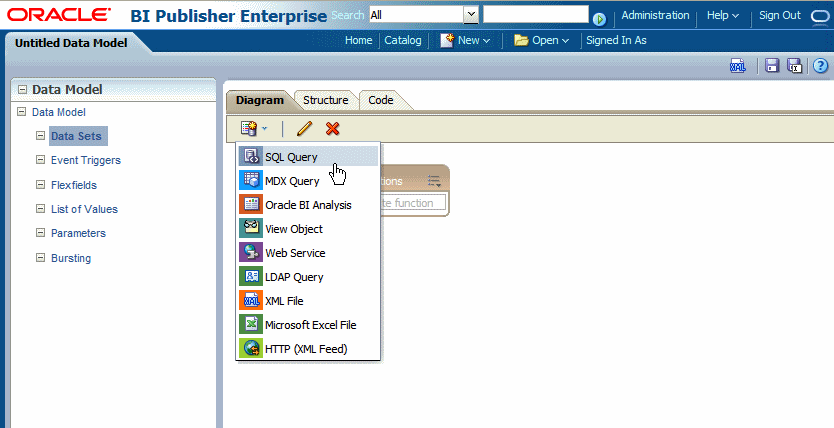Open the Open menu dropdown
This screenshot has height=428, width=834.
pyautogui.click(x=541, y=40)
